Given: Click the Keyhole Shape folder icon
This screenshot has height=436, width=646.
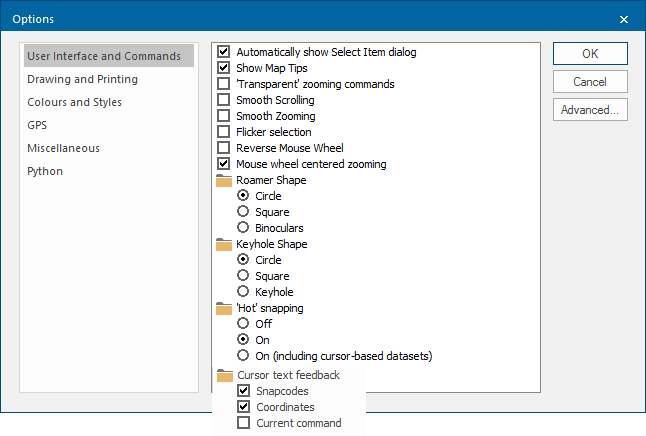Looking at the screenshot, I should [x=224, y=244].
